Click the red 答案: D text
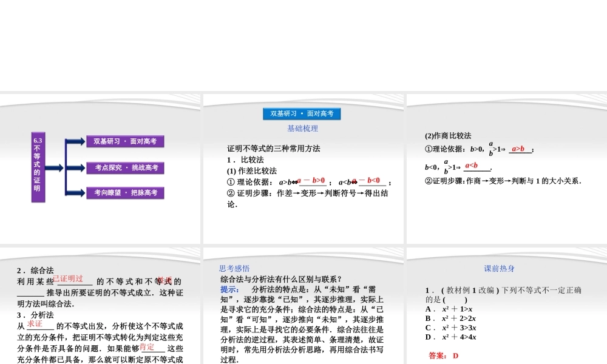Screen dimensions: 607x364 444,356
